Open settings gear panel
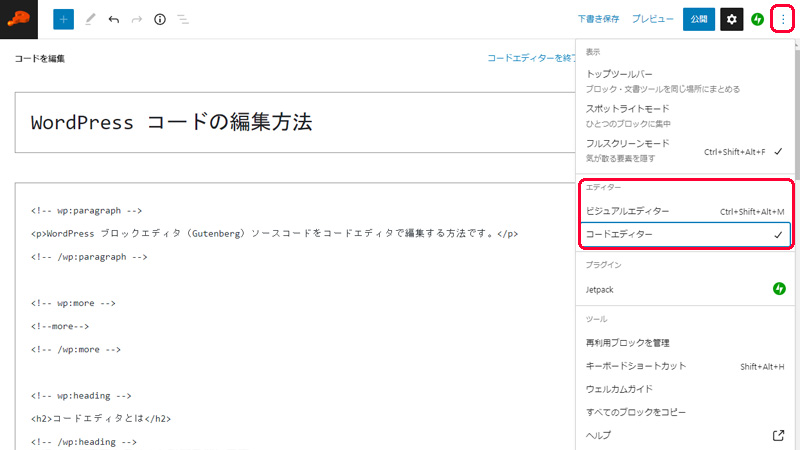Image resolution: width=800 pixels, height=450 pixels. pyautogui.click(x=732, y=19)
